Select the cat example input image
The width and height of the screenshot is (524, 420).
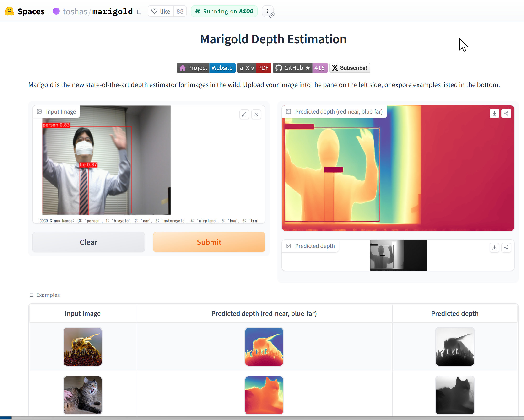[83, 395]
